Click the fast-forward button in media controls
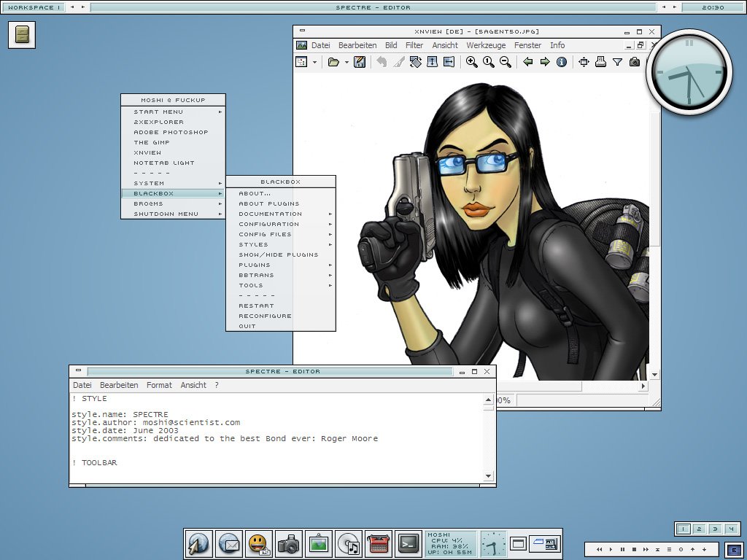The width and height of the screenshot is (747, 560). pos(646,550)
